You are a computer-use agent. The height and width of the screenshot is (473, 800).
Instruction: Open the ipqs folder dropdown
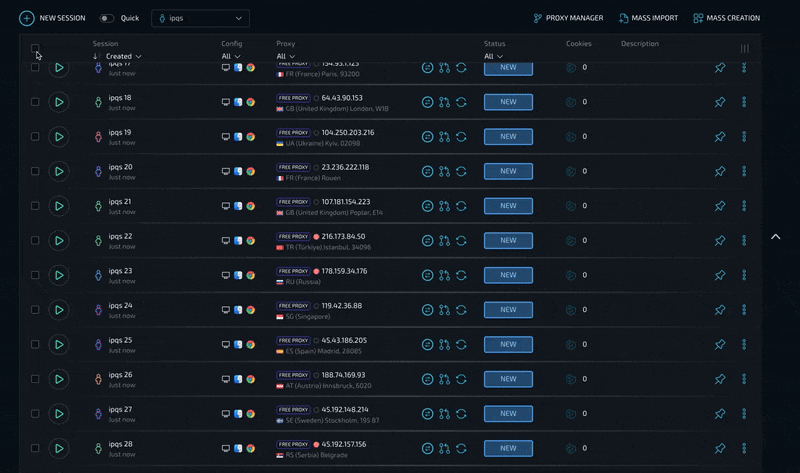click(201, 18)
